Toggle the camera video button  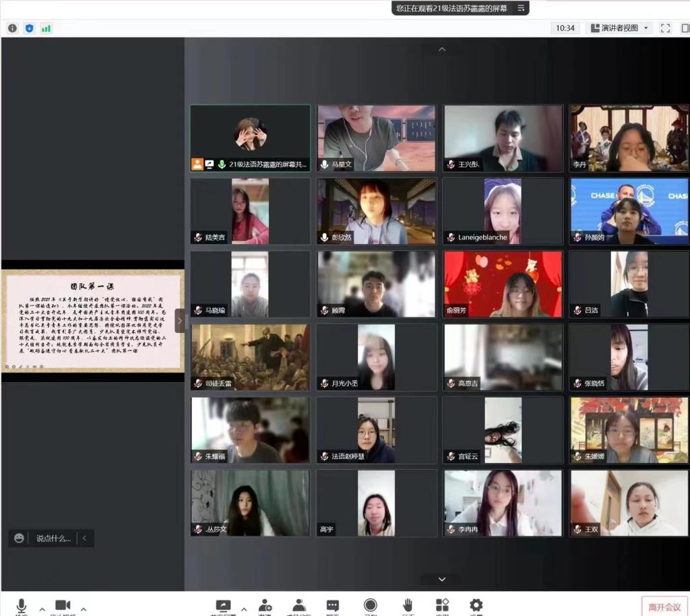coord(63,605)
